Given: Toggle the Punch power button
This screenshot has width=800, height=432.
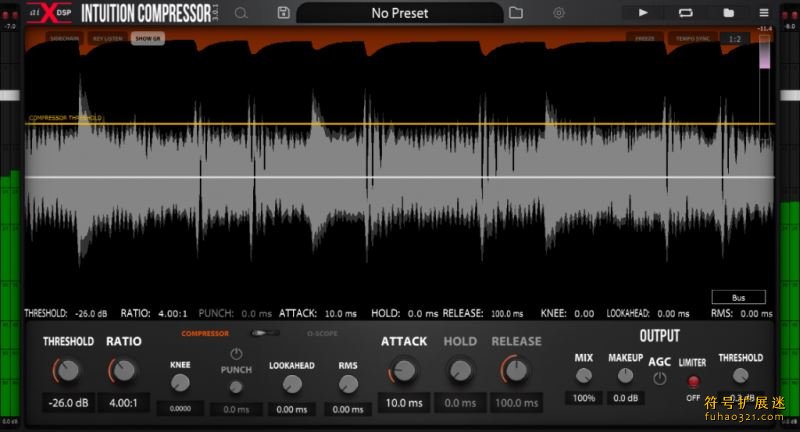Looking at the screenshot, I should point(236,353).
